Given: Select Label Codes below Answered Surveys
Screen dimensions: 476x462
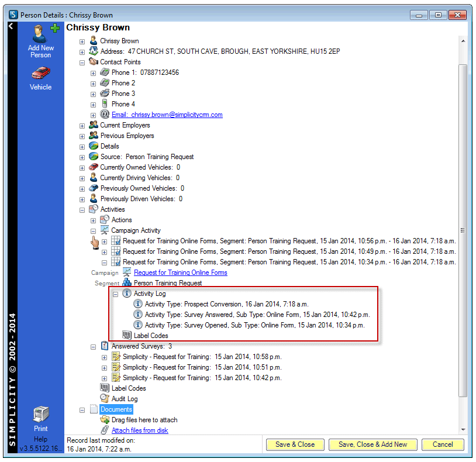Looking at the screenshot, I should pyautogui.click(x=129, y=388).
